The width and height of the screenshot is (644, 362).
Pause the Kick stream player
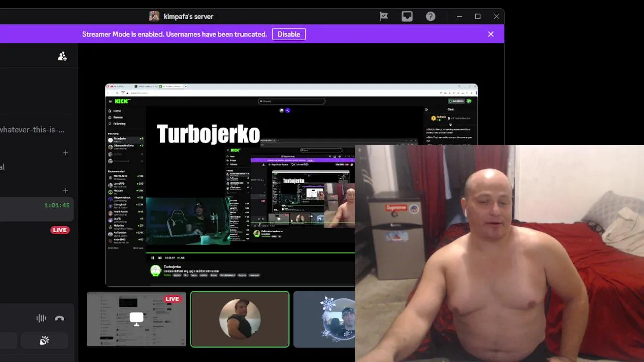(153, 258)
